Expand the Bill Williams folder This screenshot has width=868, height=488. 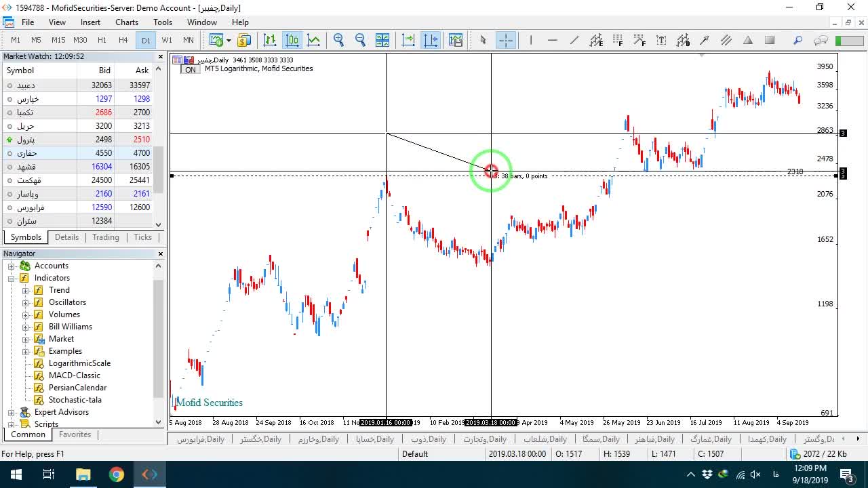pyautogui.click(x=26, y=327)
